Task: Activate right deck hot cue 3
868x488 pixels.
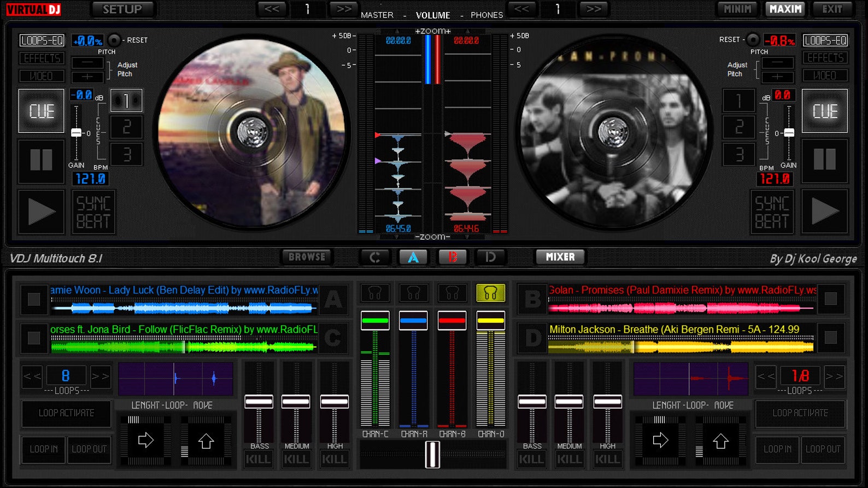Action: (739, 155)
